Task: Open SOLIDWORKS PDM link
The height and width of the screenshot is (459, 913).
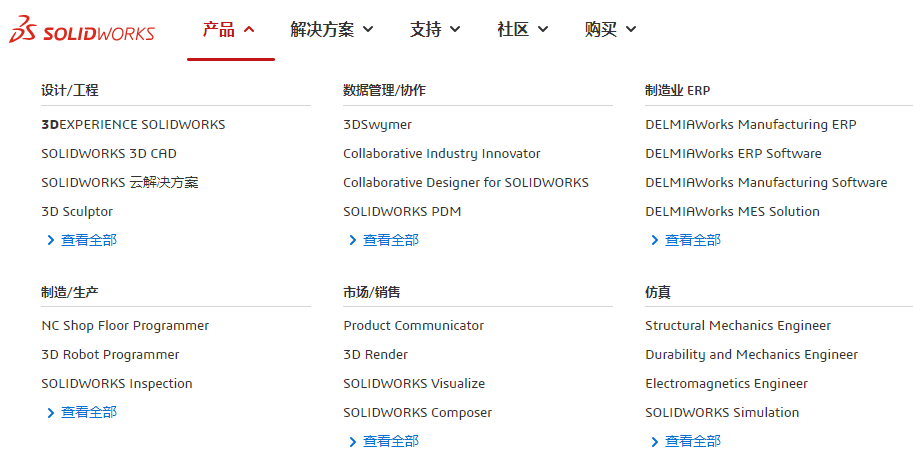Action: (x=402, y=211)
